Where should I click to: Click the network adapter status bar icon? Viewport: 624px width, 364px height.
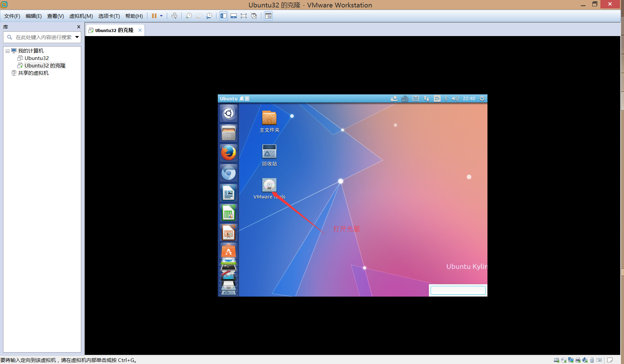(571, 360)
